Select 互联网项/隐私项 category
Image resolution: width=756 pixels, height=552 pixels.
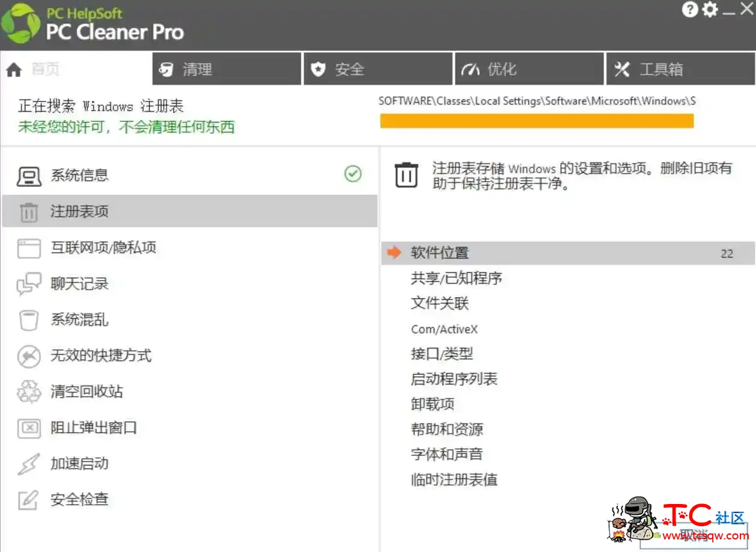190,247
